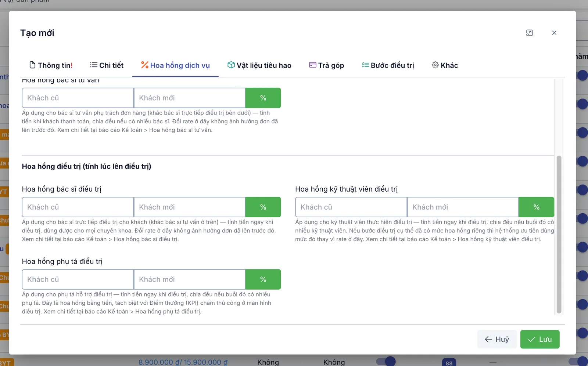
Task: Click Khách cũ field for kỹ thuật viên điều trị
Action: click(351, 207)
